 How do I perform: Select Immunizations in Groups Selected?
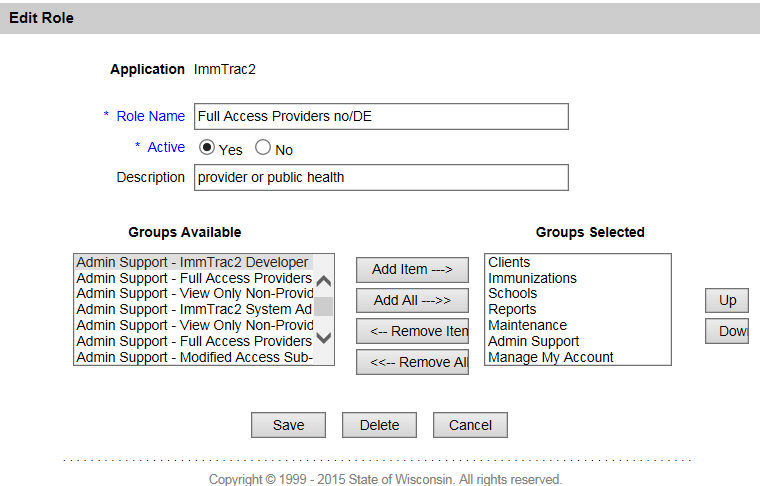[532, 278]
